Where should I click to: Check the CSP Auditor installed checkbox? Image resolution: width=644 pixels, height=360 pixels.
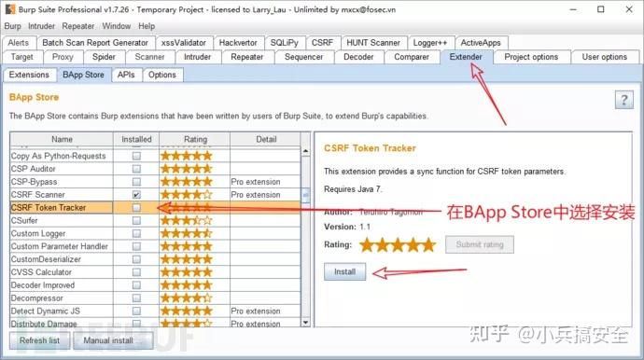point(136,169)
